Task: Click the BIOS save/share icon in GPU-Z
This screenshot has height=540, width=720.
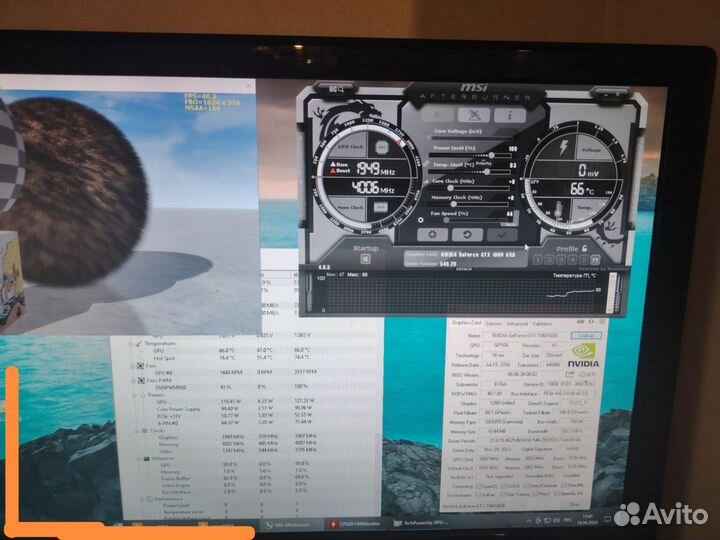Action: [x=570, y=374]
